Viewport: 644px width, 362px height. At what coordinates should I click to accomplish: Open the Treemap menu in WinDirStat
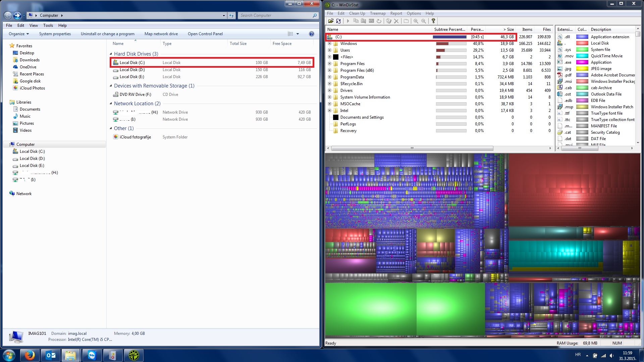coord(377,13)
